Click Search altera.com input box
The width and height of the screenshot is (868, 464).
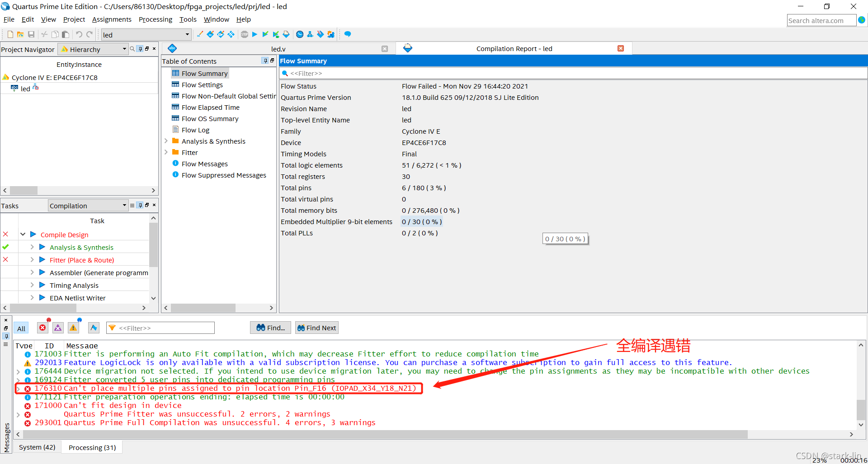point(821,20)
